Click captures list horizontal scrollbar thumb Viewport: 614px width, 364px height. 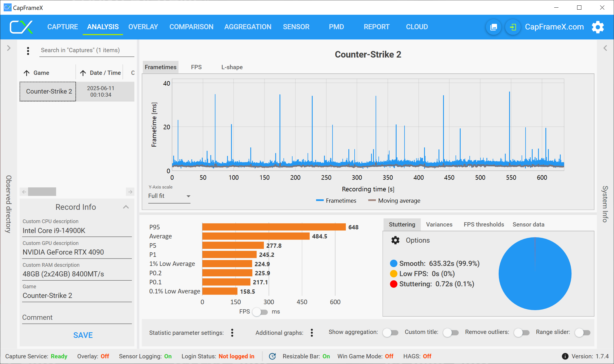point(42,192)
